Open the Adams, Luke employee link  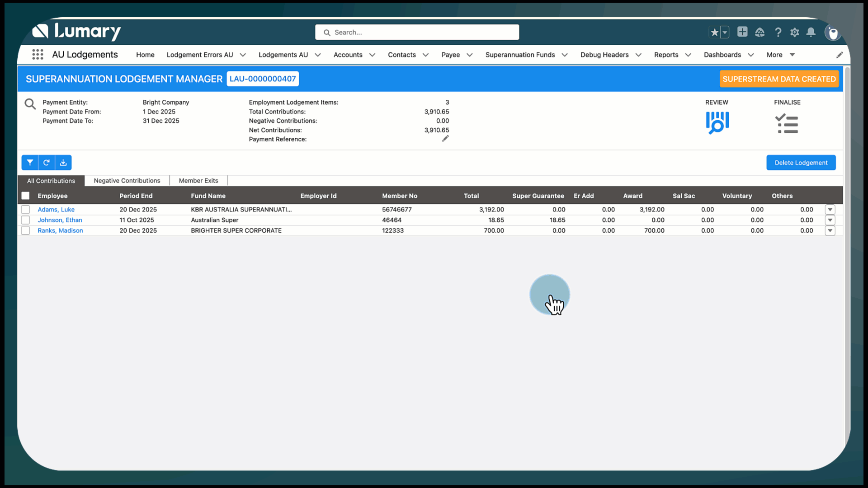[x=56, y=210]
